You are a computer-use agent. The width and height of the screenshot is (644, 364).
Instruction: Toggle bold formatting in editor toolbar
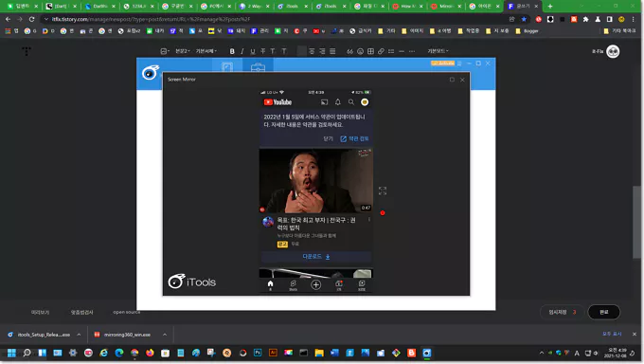[232, 51]
